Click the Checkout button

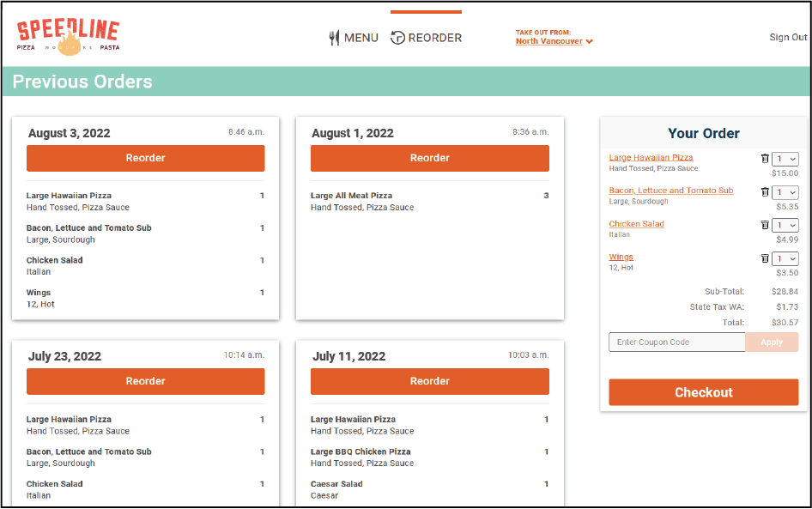click(703, 392)
